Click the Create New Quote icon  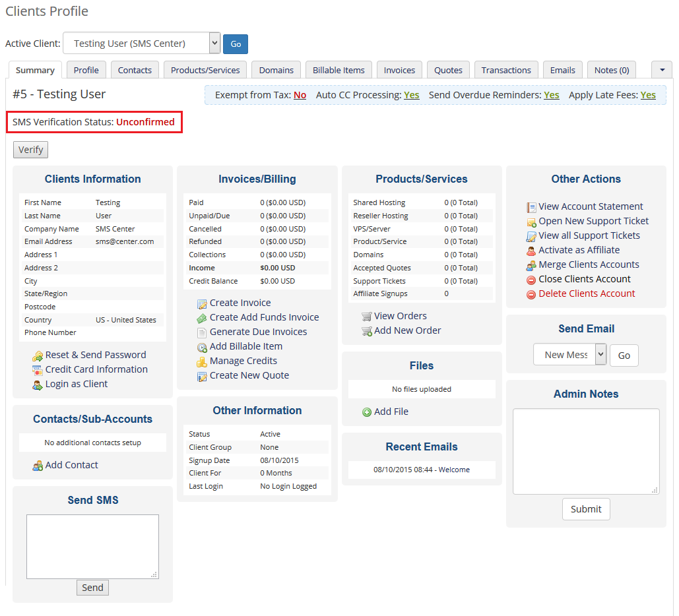pos(202,376)
